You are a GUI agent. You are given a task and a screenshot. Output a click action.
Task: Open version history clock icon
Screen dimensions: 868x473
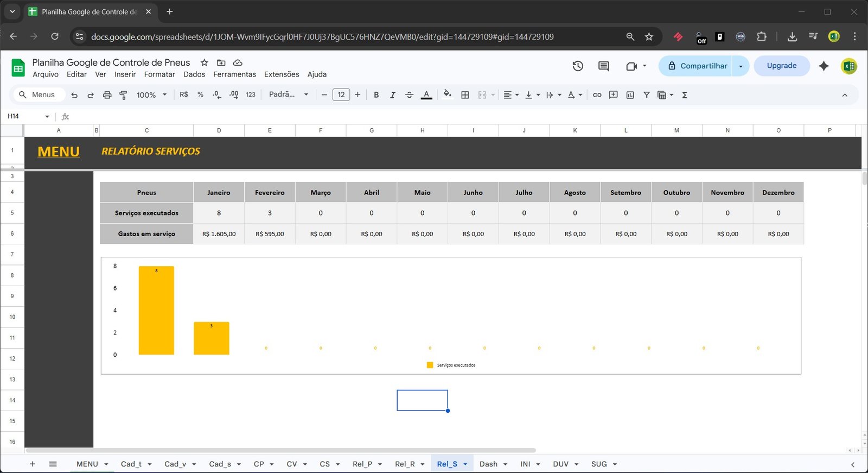(578, 66)
